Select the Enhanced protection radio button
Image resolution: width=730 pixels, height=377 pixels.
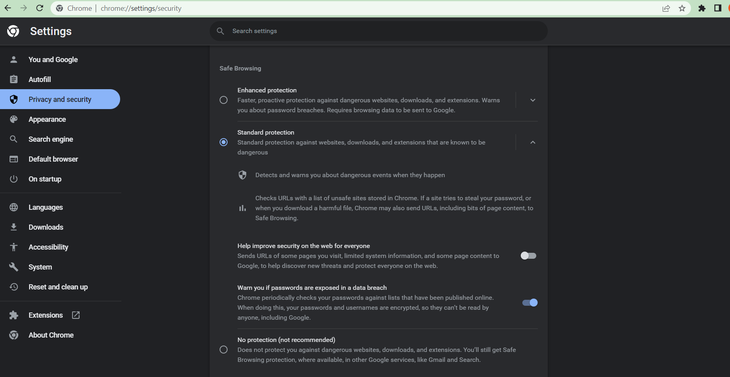223,100
